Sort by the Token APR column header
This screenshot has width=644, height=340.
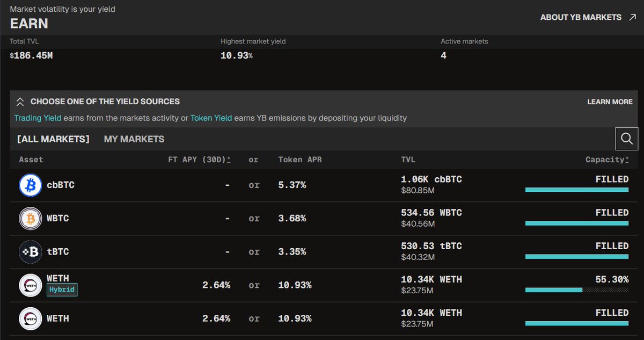click(300, 160)
